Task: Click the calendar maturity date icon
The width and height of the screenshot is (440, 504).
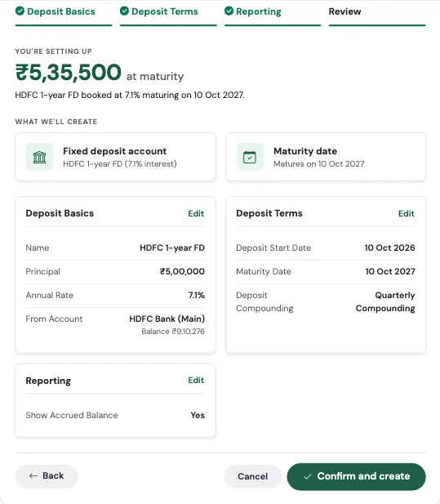Action: (x=250, y=157)
